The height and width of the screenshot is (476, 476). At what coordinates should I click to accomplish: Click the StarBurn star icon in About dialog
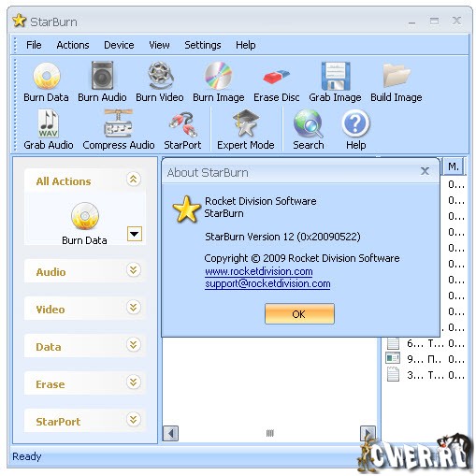click(x=186, y=209)
